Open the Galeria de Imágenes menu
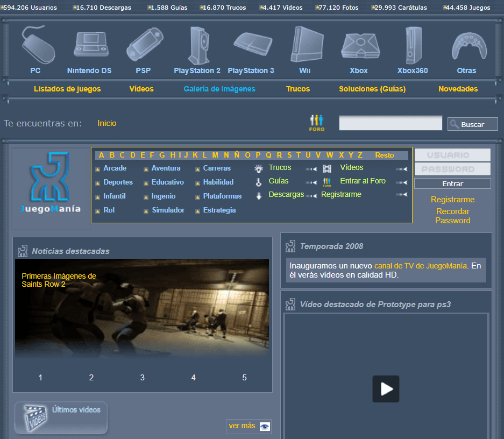Viewport: 504px width, 439px height. pos(219,89)
